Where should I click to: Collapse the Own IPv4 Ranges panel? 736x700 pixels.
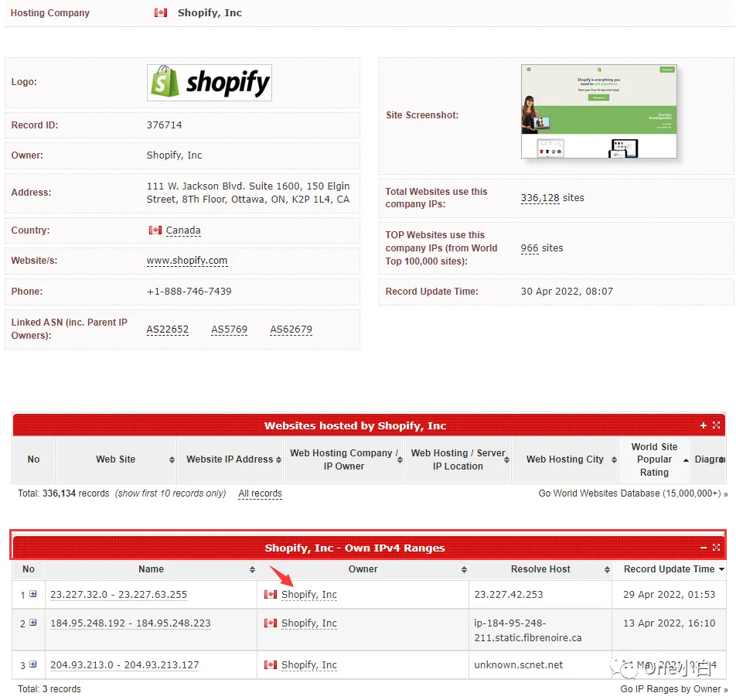tap(704, 548)
